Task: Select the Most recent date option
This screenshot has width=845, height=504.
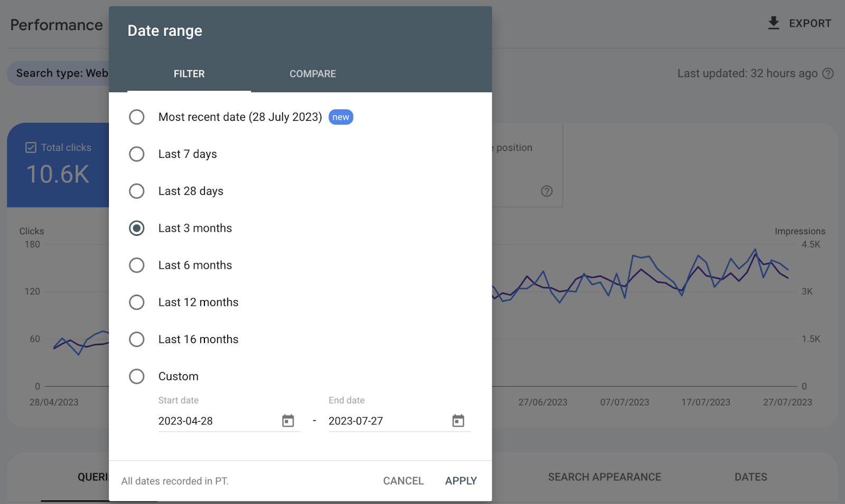Action: point(137,117)
